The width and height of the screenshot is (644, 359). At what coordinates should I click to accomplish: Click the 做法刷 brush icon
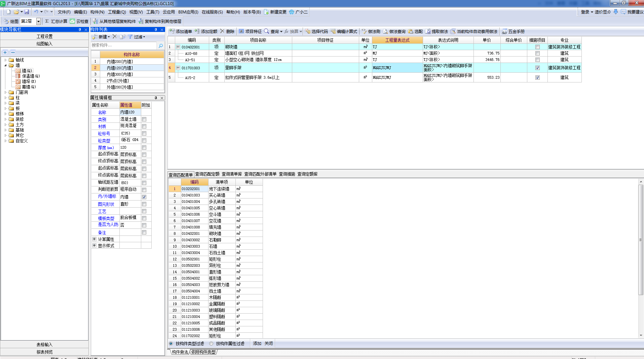[x=364, y=31]
